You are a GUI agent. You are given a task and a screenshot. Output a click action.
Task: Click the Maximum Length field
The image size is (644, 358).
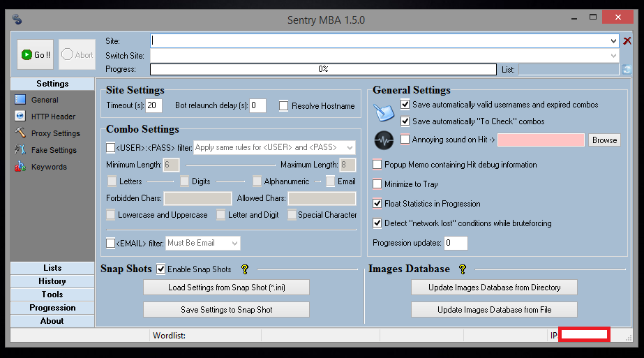coord(347,165)
